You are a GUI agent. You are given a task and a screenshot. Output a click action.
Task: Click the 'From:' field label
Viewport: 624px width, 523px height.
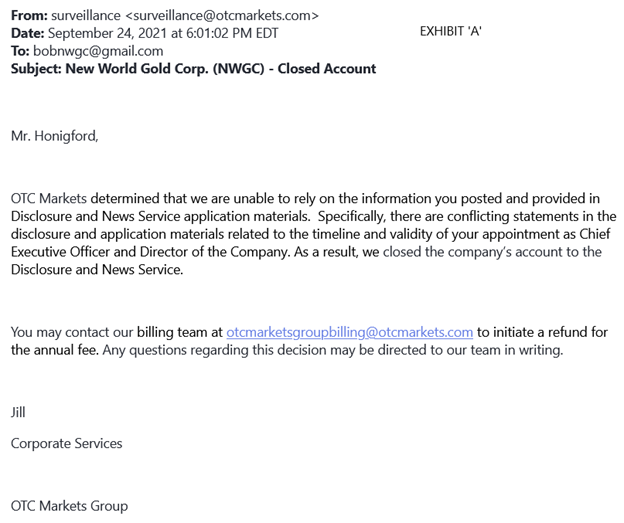coord(28,15)
